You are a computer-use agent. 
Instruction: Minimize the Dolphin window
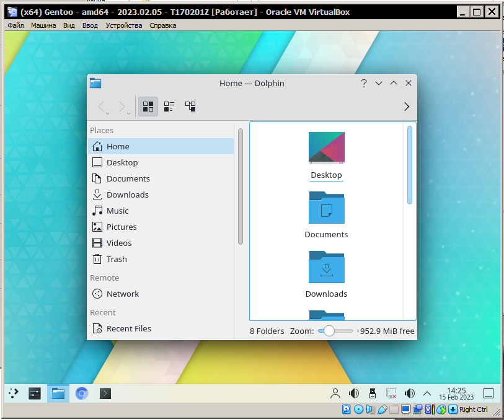pos(379,83)
